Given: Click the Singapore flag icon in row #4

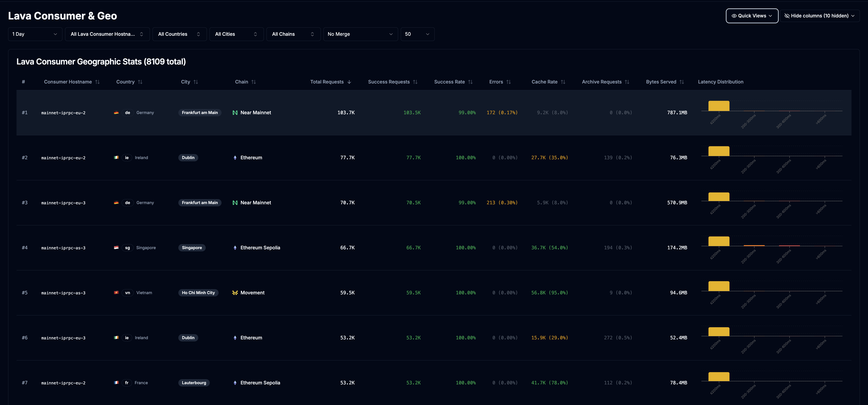Looking at the screenshot, I should pos(117,248).
